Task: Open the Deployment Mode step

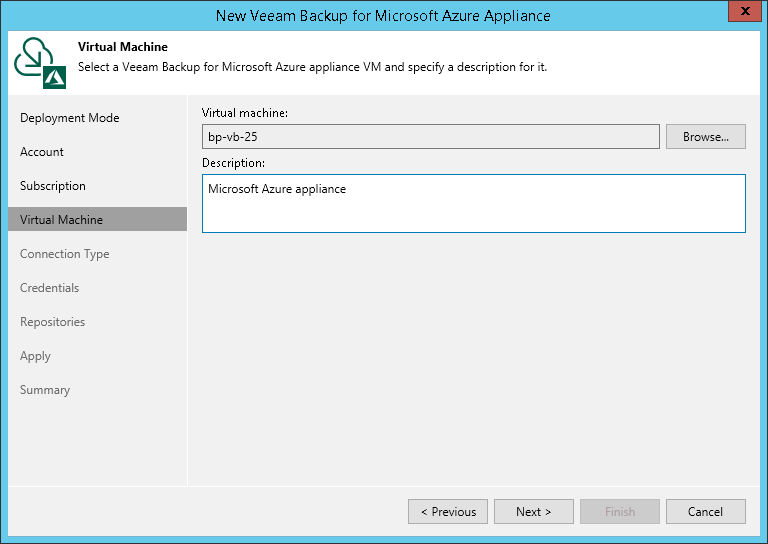Action: pos(70,118)
